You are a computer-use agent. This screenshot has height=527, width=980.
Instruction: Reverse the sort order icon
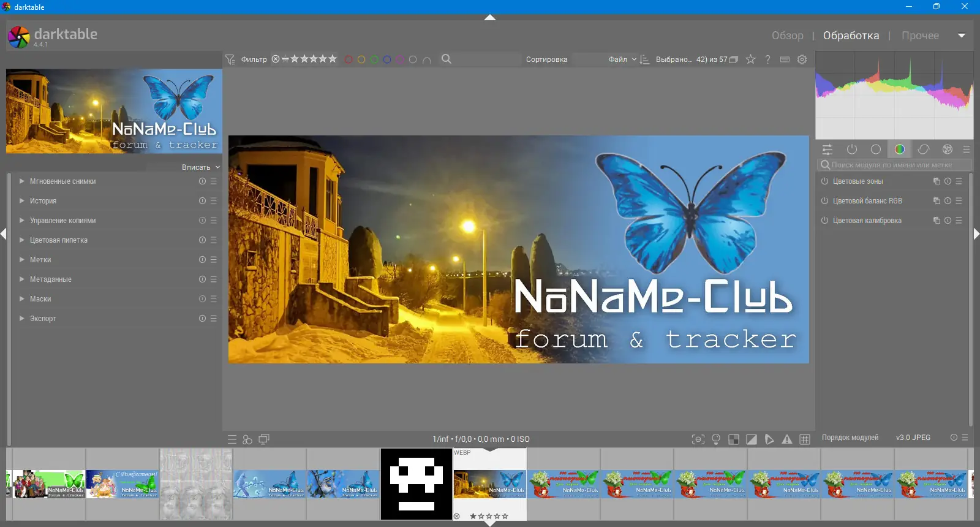(644, 59)
